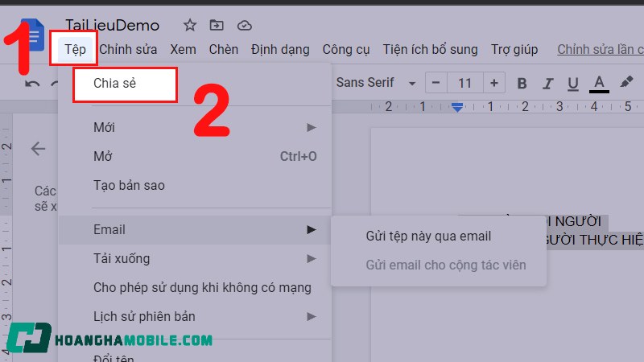This screenshot has height=362, width=644.
Task: Open the Trợ giúp menu
Action: [514, 49]
